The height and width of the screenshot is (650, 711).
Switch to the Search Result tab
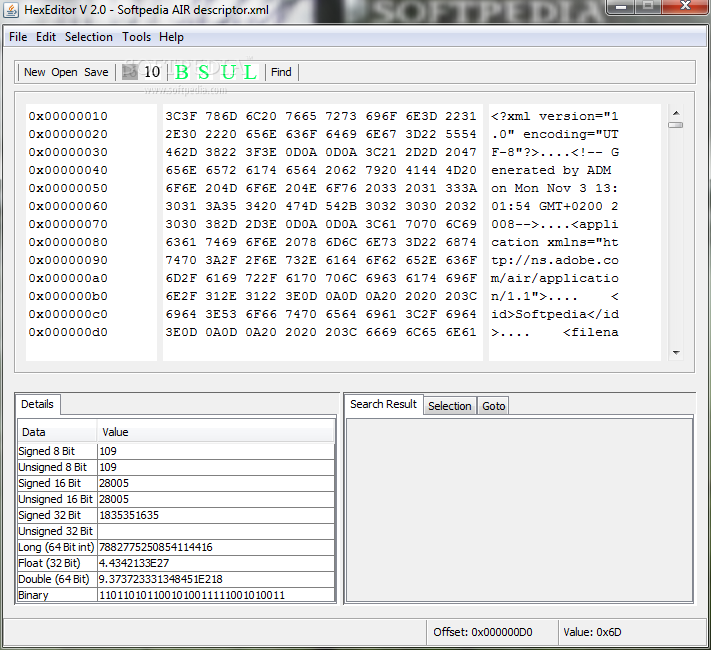tap(384, 404)
